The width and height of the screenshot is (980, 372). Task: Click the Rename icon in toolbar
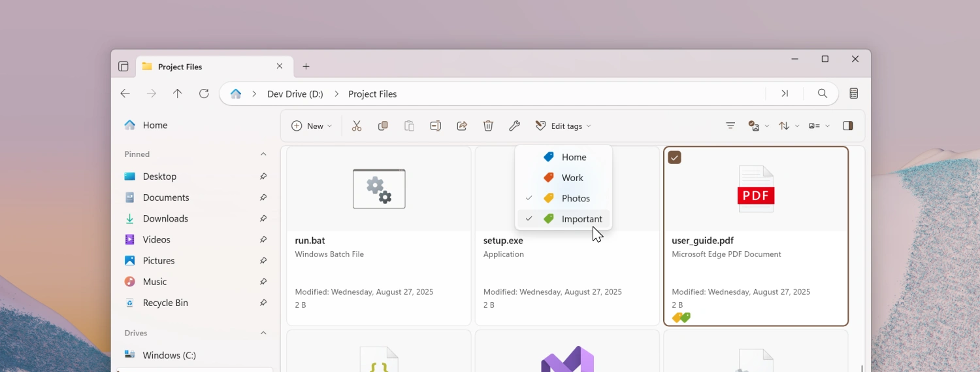436,126
